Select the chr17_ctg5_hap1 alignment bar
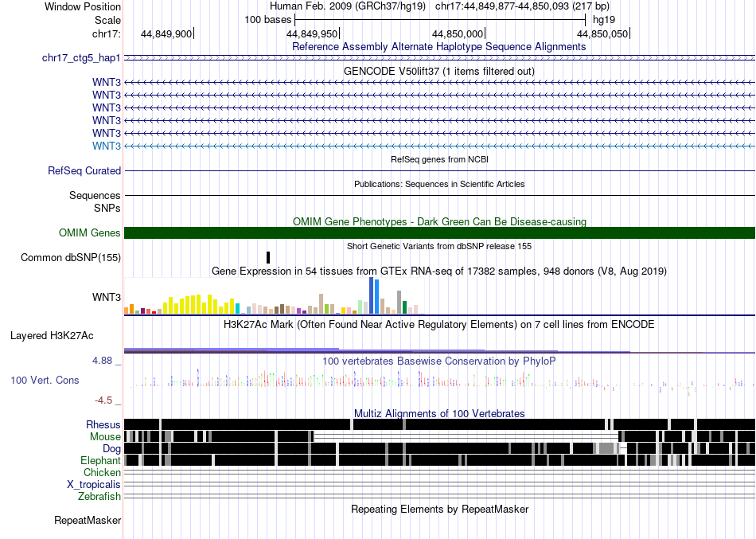The image size is (756, 539). tap(440, 58)
